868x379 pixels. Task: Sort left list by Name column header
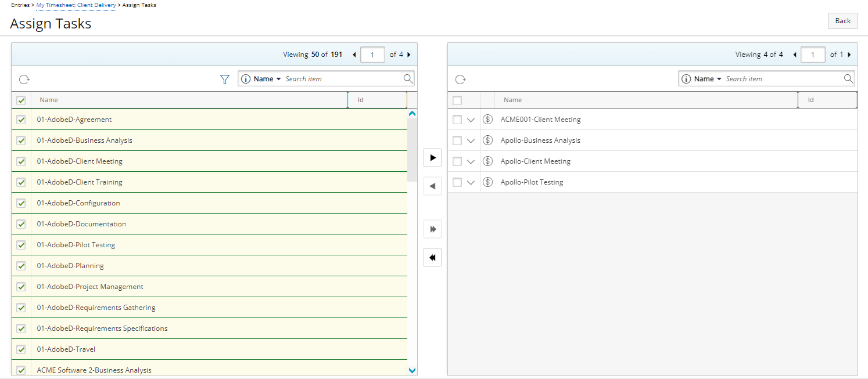(49, 100)
